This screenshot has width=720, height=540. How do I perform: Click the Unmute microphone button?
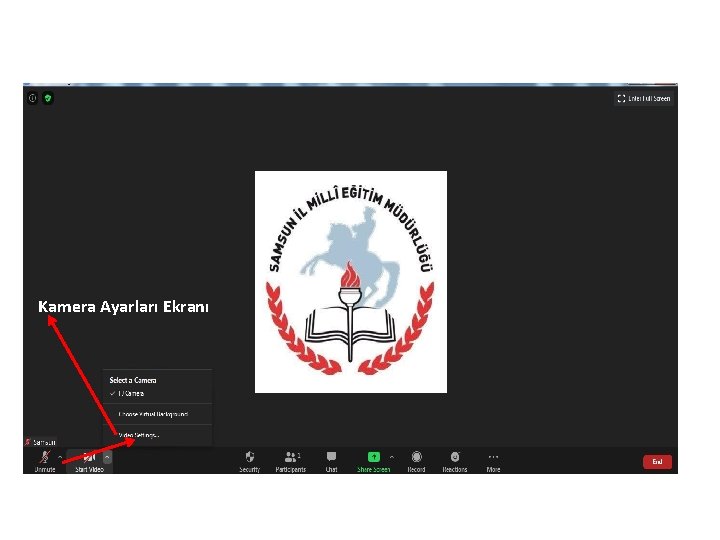click(45, 461)
